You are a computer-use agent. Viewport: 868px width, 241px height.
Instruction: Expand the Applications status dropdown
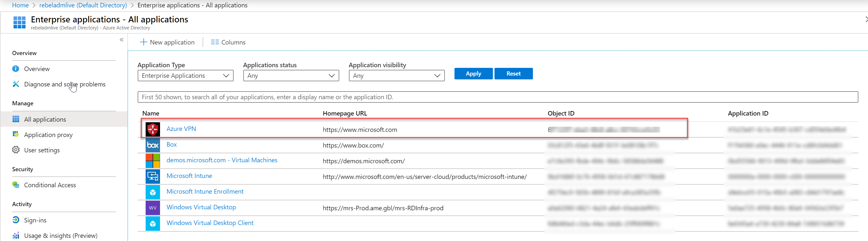point(291,76)
